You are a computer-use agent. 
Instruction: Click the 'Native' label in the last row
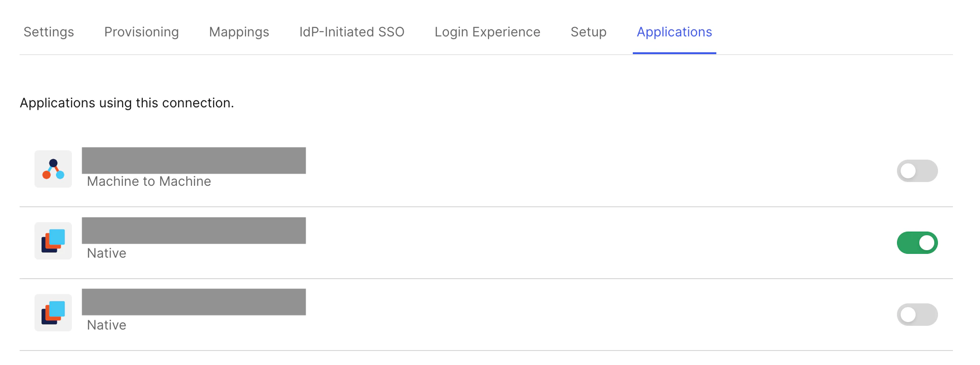click(106, 325)
